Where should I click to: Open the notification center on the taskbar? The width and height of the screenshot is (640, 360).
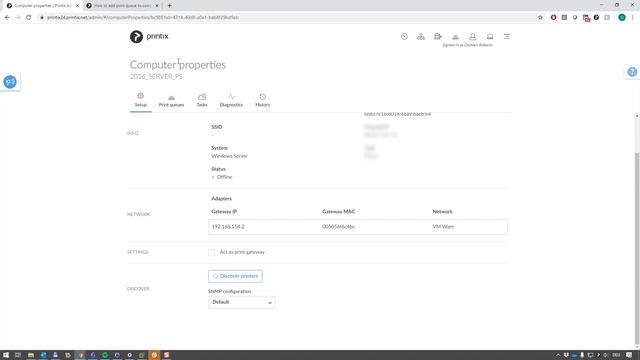[x=629, y=355]
